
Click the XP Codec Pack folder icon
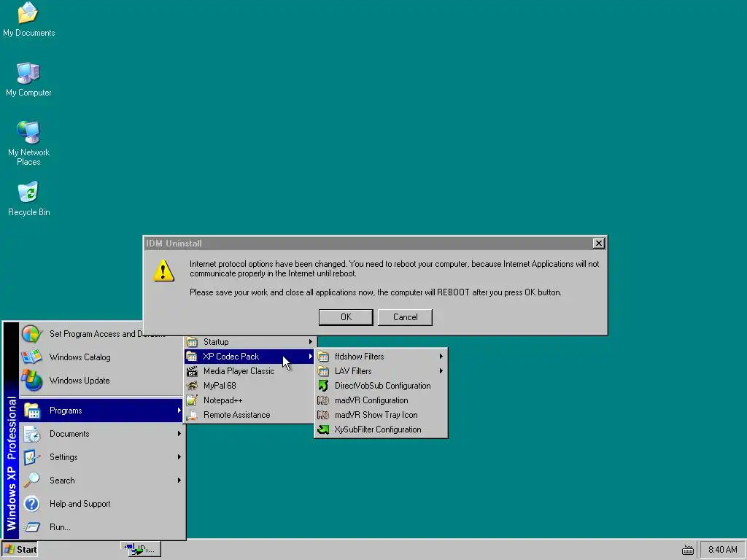[192, 357]
